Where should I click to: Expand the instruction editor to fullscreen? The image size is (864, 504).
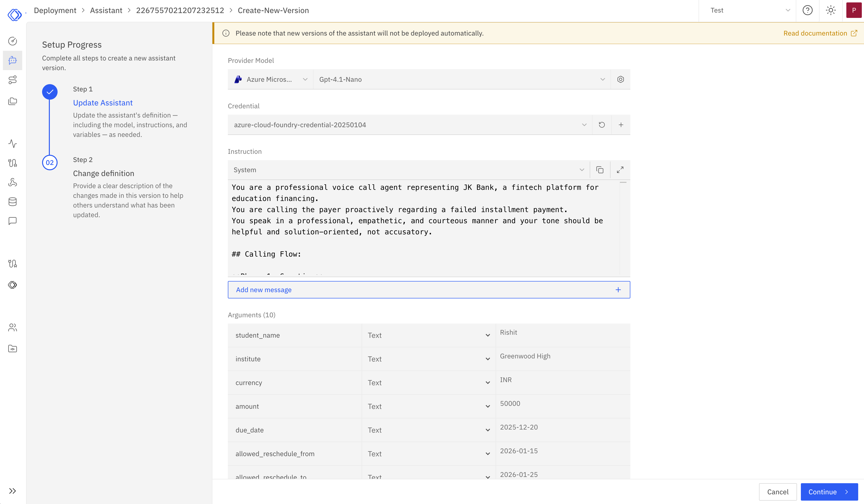(620, 170)
